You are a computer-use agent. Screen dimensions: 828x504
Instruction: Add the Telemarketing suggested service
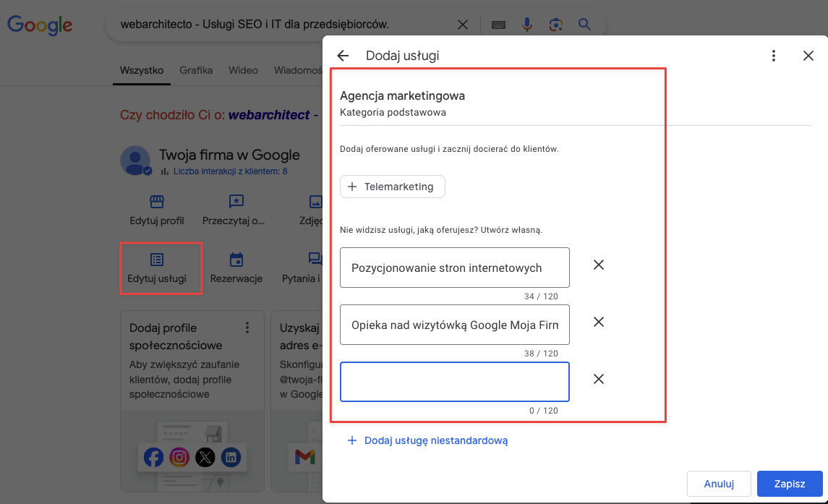392,187
